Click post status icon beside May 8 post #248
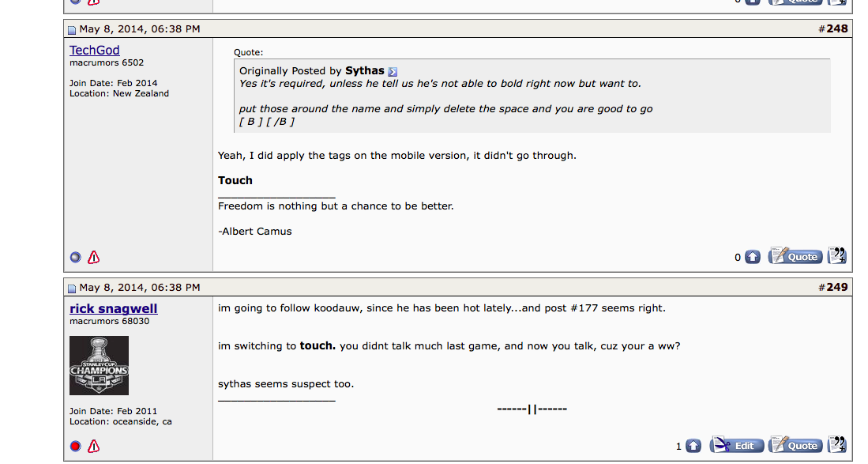This screenshot has height=464, width=868. click(72, 30)
